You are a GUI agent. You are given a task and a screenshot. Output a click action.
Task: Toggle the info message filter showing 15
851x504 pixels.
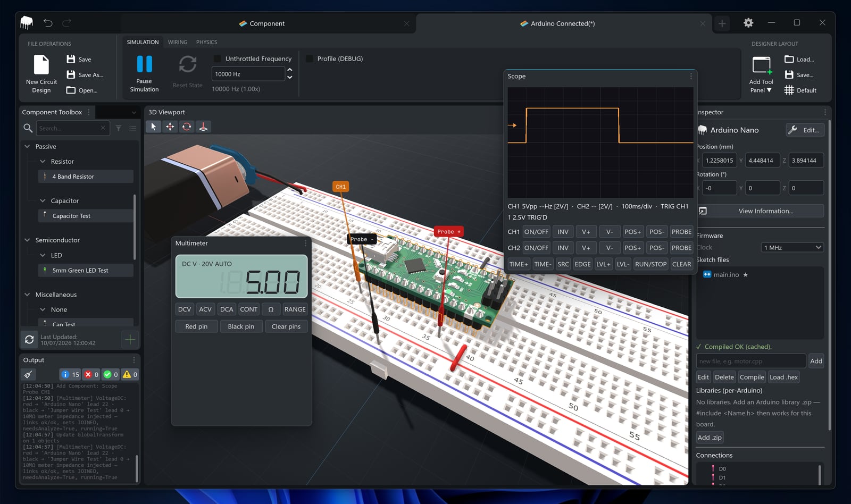tap(70, 374)
